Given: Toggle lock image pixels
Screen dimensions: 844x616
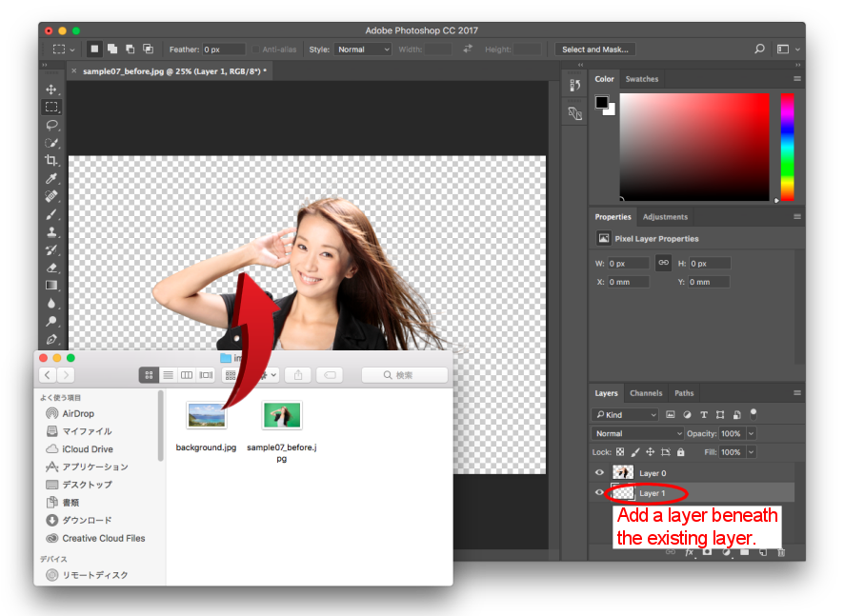Looking at the screenshot, I should pos(635,452).
